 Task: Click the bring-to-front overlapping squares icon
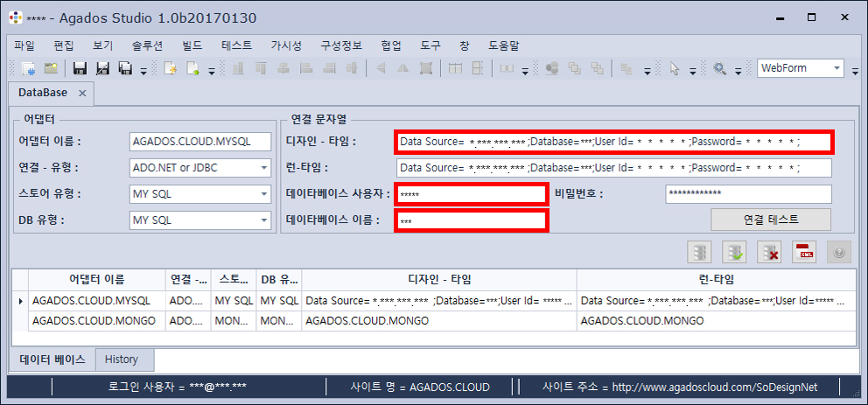[575, 68]
